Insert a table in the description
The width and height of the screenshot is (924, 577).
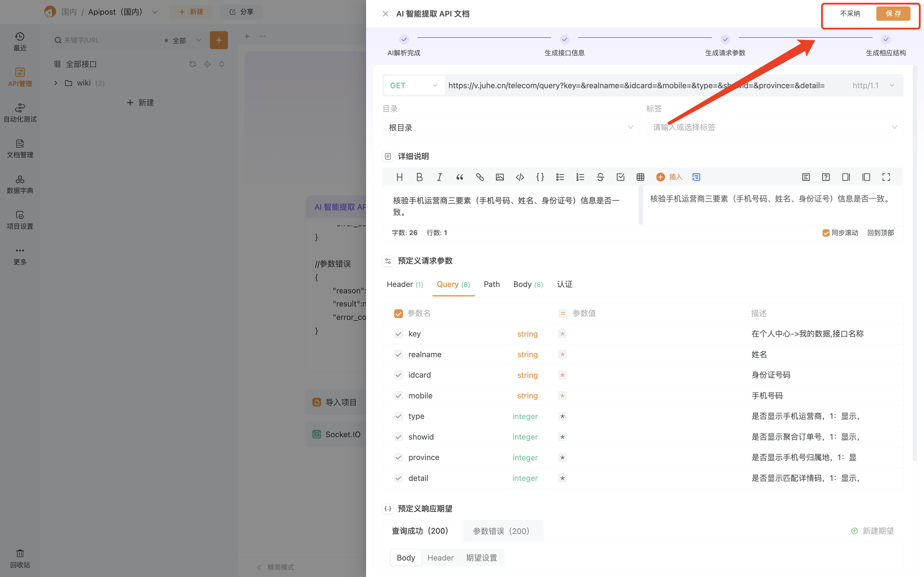pos(640,177)
